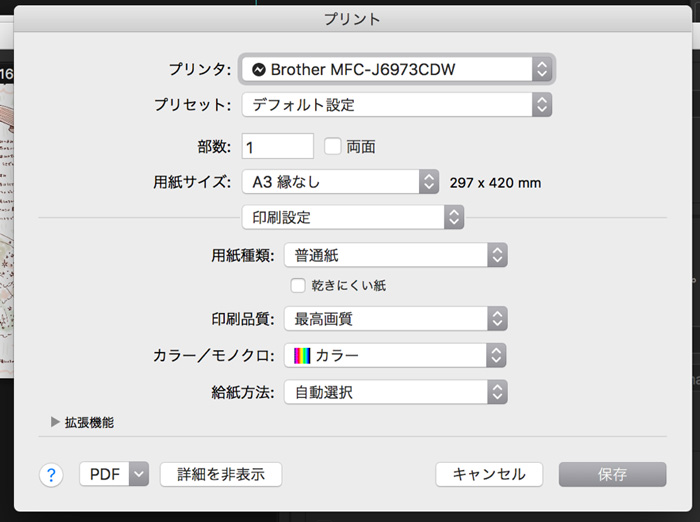Enable the 両面 two-sided checkbox

point(333,146)
